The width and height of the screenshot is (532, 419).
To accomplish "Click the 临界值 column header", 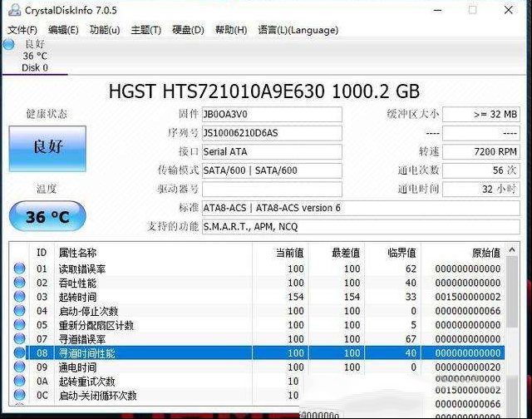I will pyautogui.click(x=393, y=253).
